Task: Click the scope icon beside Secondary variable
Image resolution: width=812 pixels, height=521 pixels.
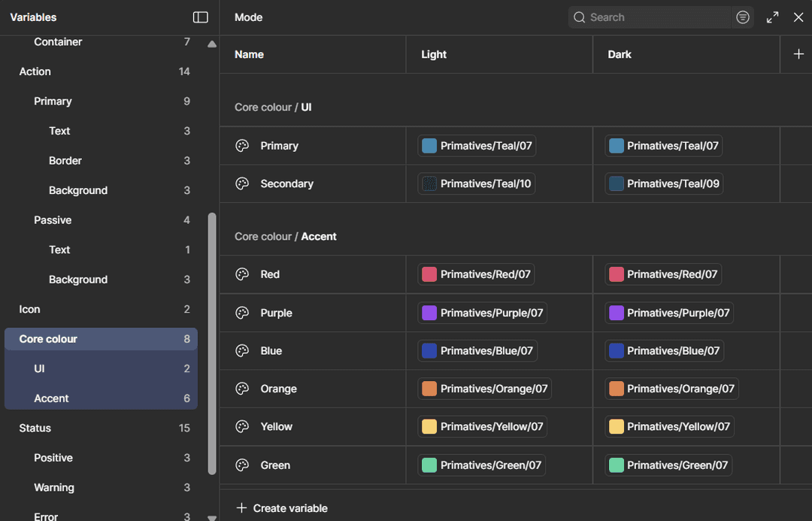Action: 241,183
